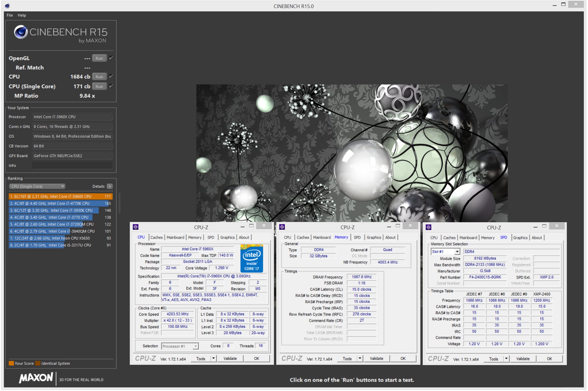Toggle the CPU test checkbox
Image resolution: width=588 pixels, height=391 pixels.
point(111,76)
